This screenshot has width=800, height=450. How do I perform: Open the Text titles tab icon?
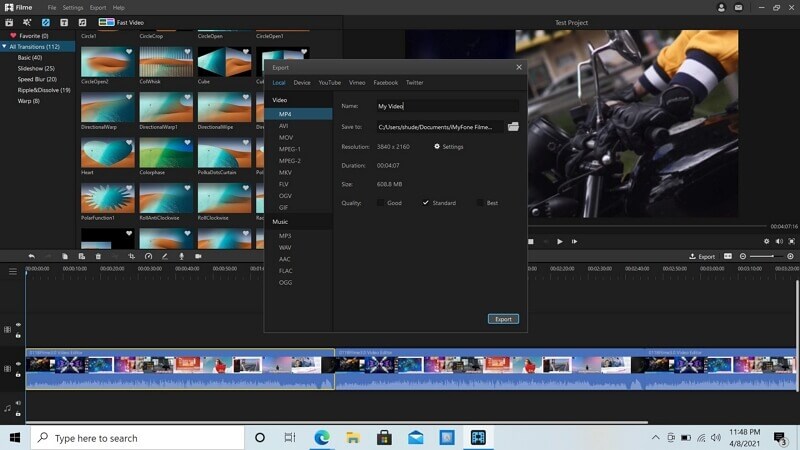point(64,22)
